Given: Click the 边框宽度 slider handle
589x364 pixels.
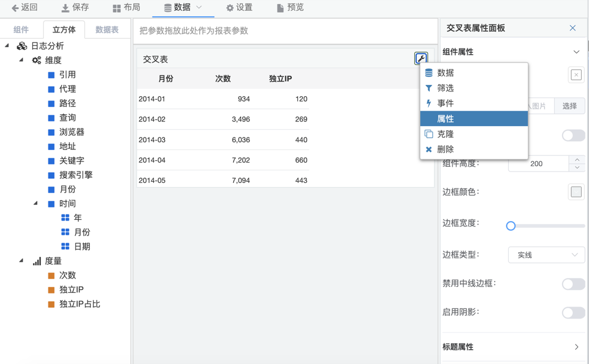Looking at the screenshot, I should point(511,226).
